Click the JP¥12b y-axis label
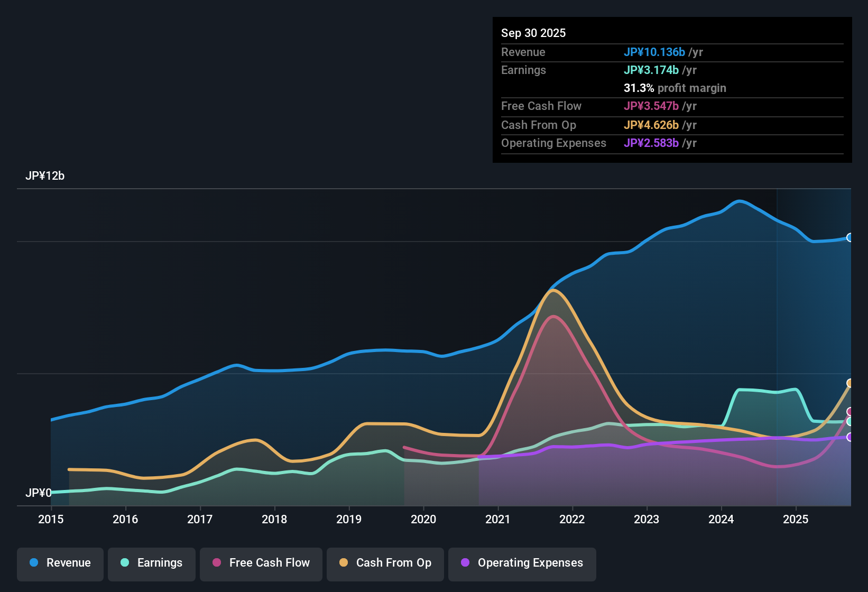 pyautogui.click(x=45, y=176)
